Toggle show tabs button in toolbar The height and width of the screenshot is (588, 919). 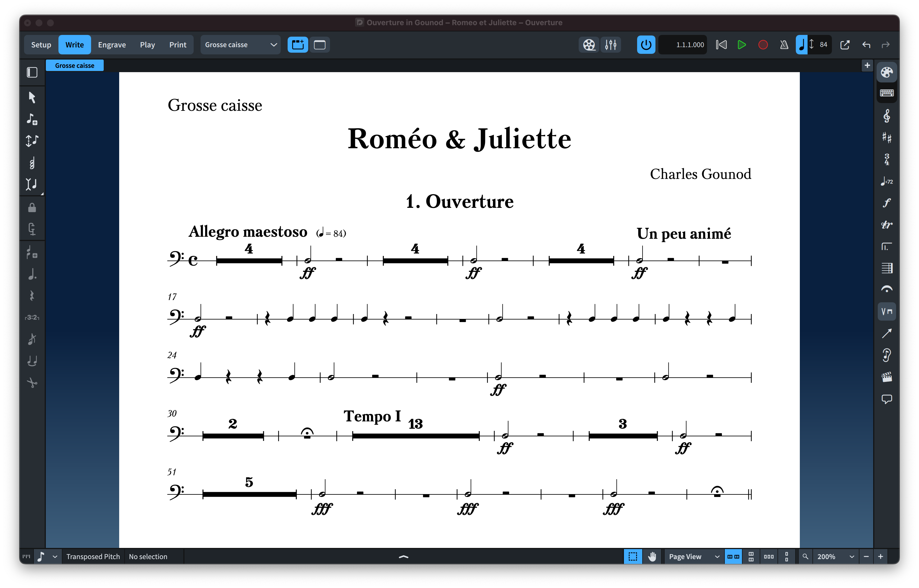pyautogui.click(x=298, y=45)
